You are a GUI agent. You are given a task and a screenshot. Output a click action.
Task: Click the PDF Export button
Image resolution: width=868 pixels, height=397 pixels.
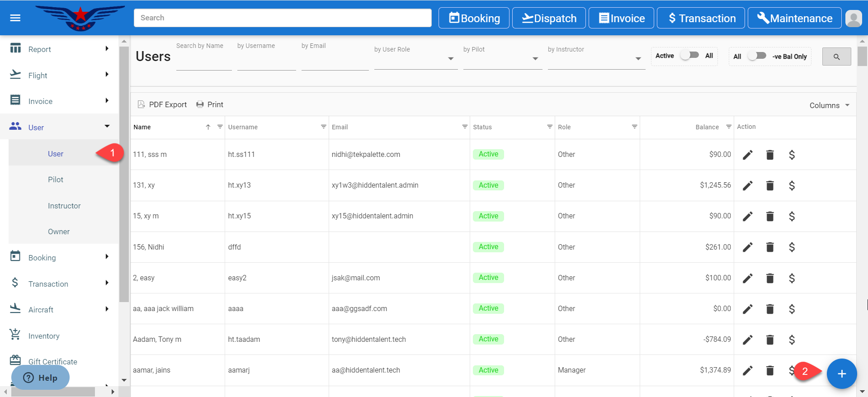(162, 104)
